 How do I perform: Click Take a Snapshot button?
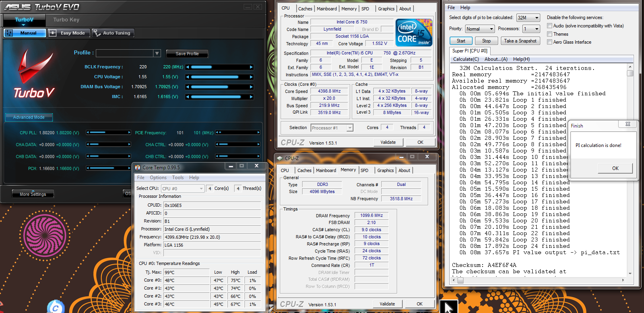click(520, 41)
